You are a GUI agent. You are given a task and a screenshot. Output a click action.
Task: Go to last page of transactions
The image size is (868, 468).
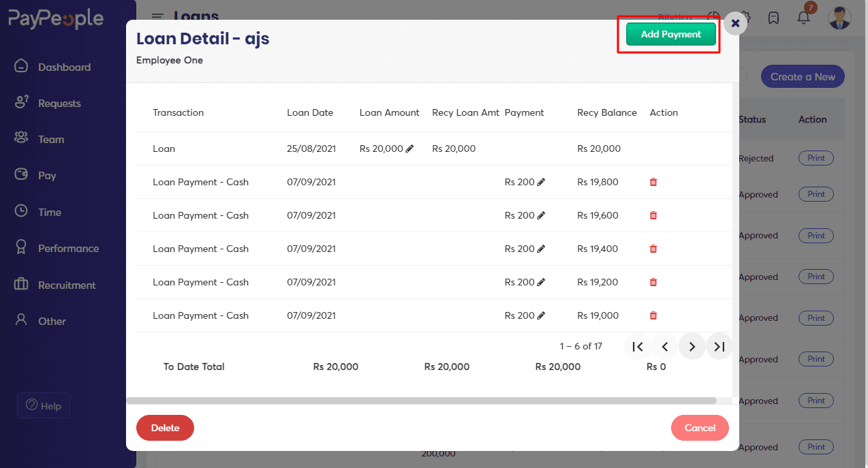[x=719, y=347]
